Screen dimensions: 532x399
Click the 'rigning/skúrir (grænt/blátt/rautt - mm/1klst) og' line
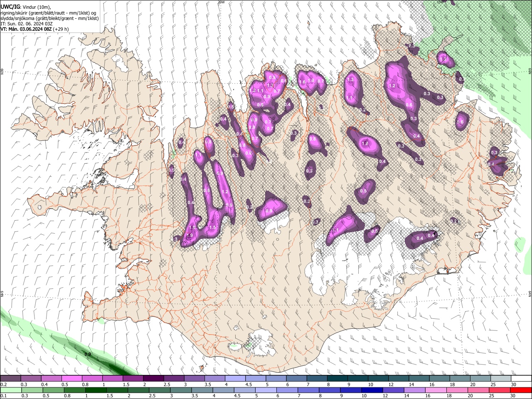click(48, 13)
